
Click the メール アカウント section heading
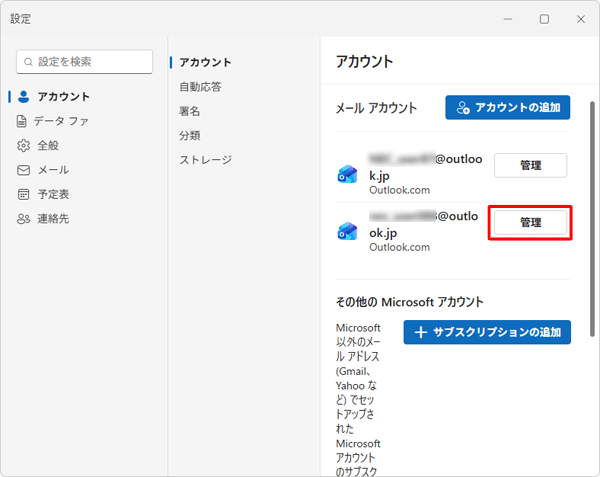[376, 108]
